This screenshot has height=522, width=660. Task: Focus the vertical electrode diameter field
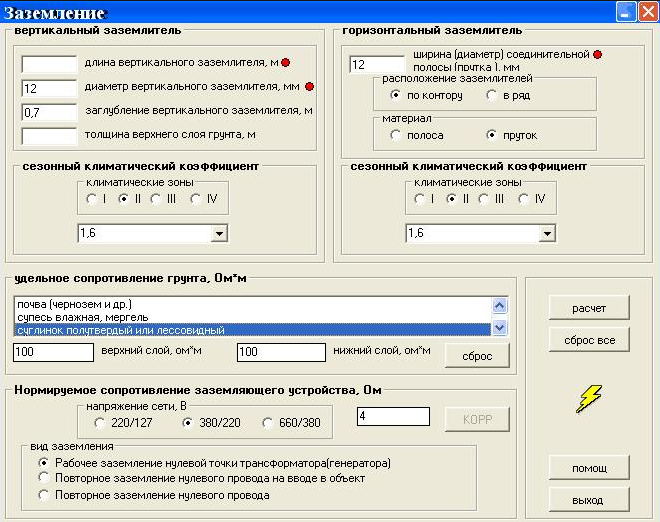49,88
